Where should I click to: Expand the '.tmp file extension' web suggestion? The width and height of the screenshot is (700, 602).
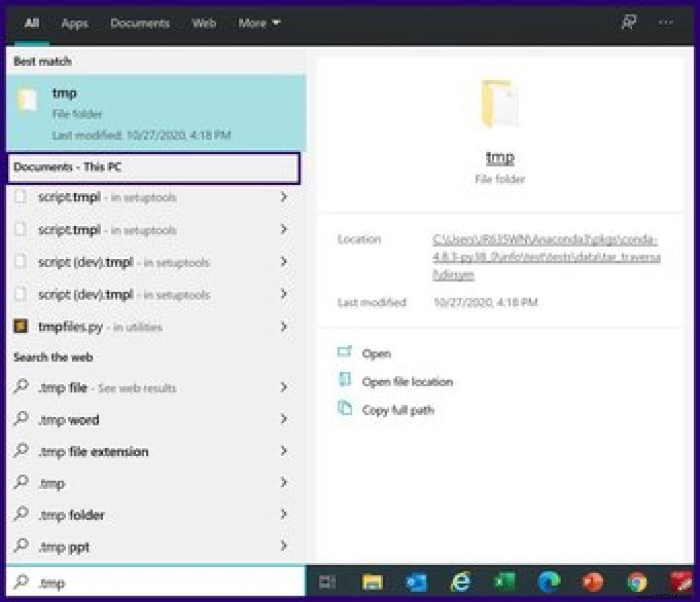click(284, 451)
